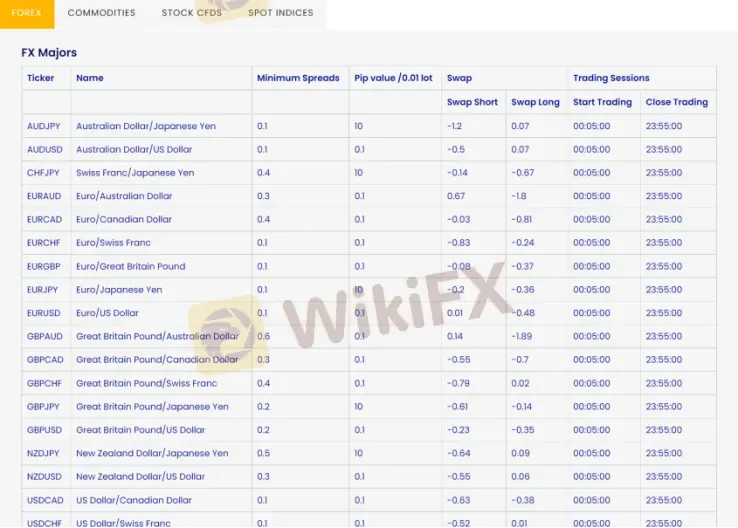Open the EURUSD ticker row
Image resolution: width=738 pixels, height=528 pixels.
click(44, 313)
